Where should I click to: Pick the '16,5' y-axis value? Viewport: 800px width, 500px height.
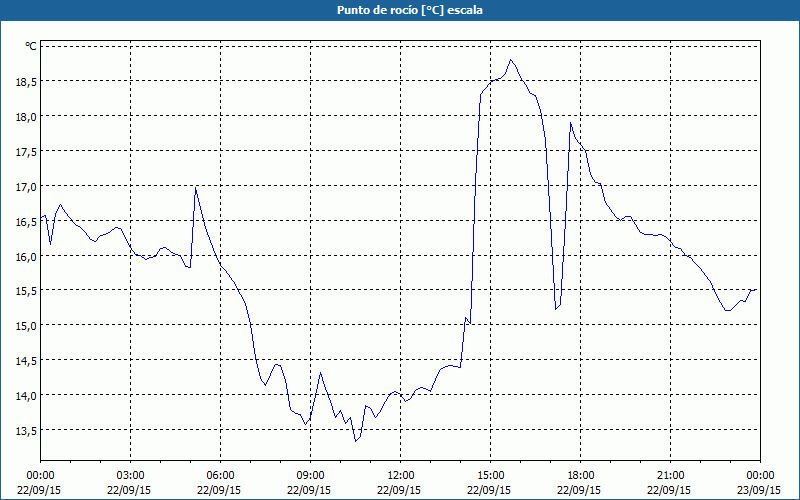tap(26, 221)
